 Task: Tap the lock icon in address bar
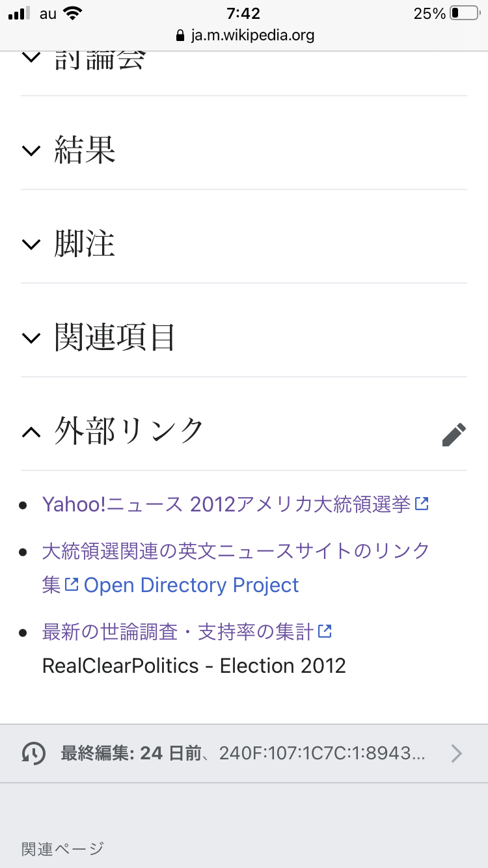pos(181,35)
